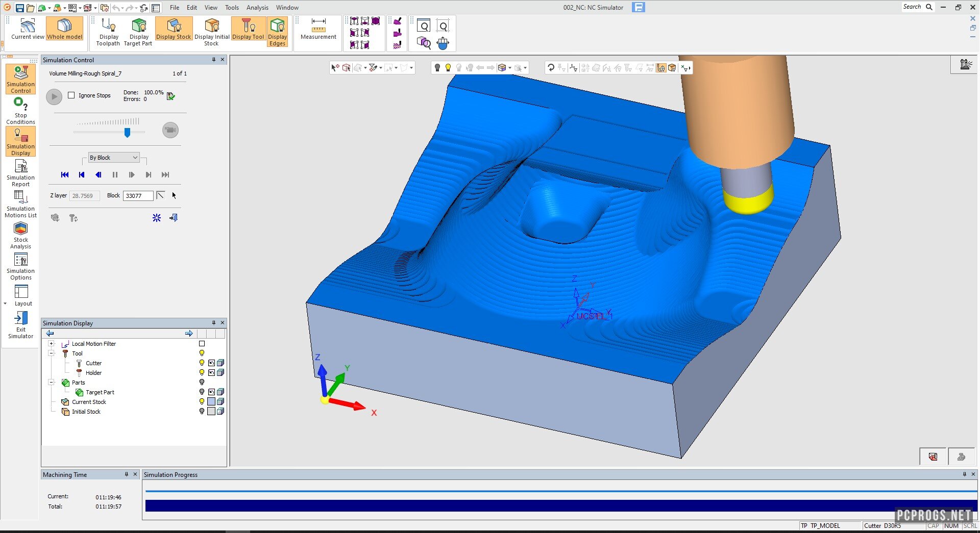Open Stock Analysis from the sidebar

click(x=20, y=235)
